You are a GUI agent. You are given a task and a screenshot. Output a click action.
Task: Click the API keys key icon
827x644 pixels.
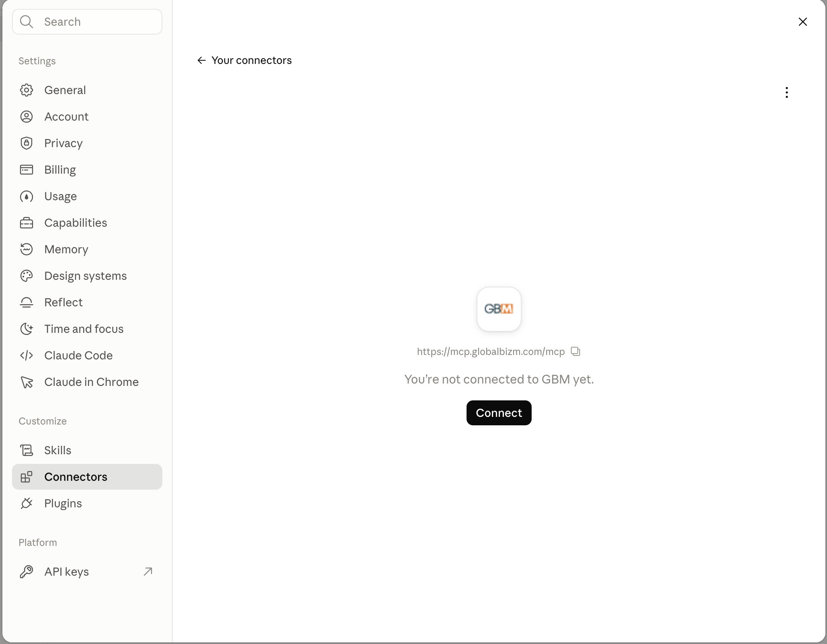[27, 572]
